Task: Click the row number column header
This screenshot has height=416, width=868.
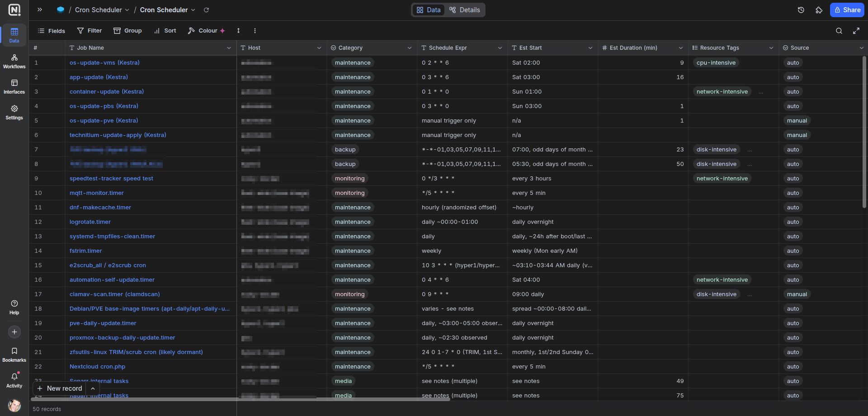Action: point(47,48)
